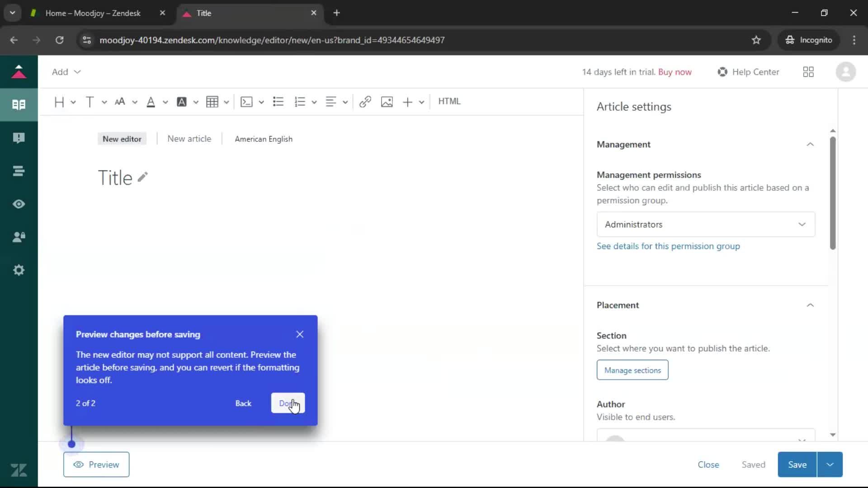Open the alignment dropdown arrow
The width and height of the screenshot is (868, 488).
click(x=345, y=102)
